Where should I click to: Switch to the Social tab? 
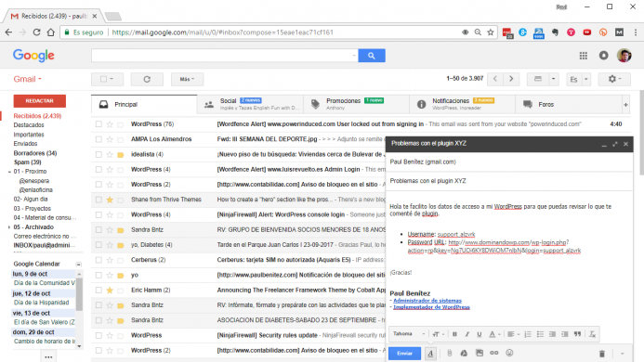click(x=251, y=104)
